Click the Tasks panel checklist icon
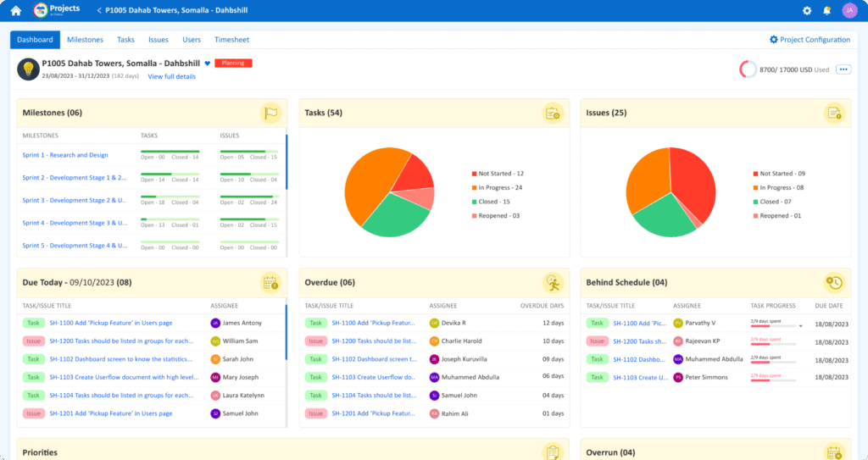868x460 pixels. [553, 113]
